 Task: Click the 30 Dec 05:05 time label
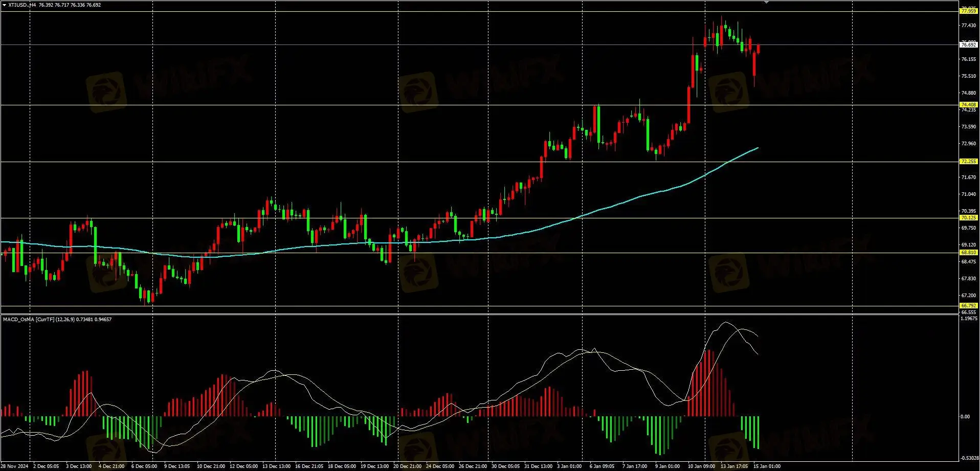tap(505, 466)
